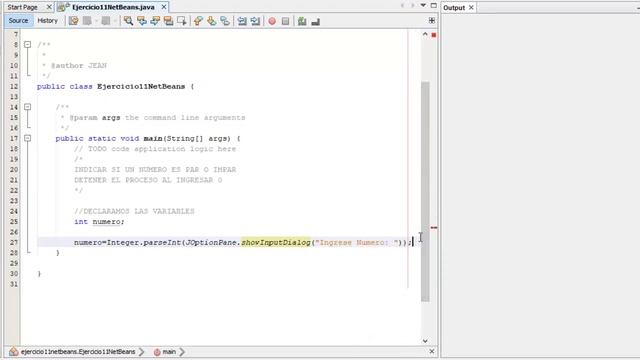Shift line right icon

[256, 21]
